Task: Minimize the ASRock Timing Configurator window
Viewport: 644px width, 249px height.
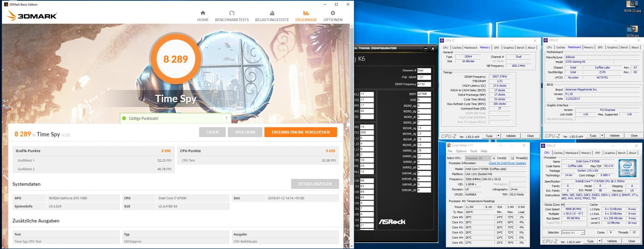Action: coord(426,48)
